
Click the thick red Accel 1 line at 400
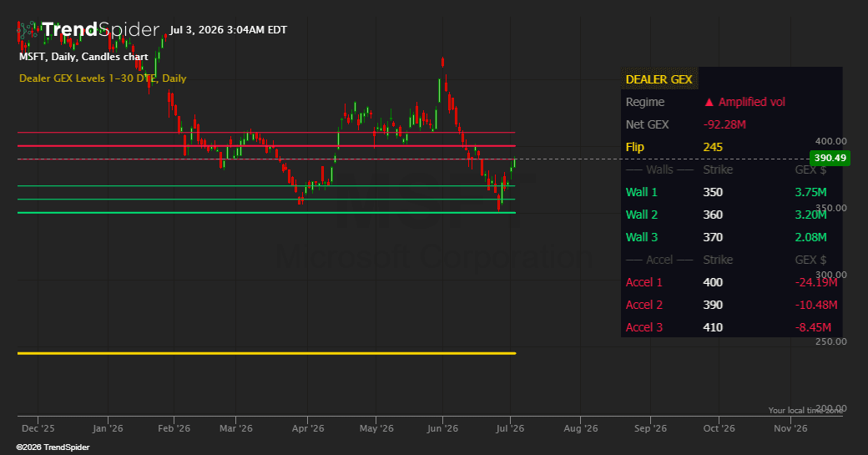click(266, 145)
